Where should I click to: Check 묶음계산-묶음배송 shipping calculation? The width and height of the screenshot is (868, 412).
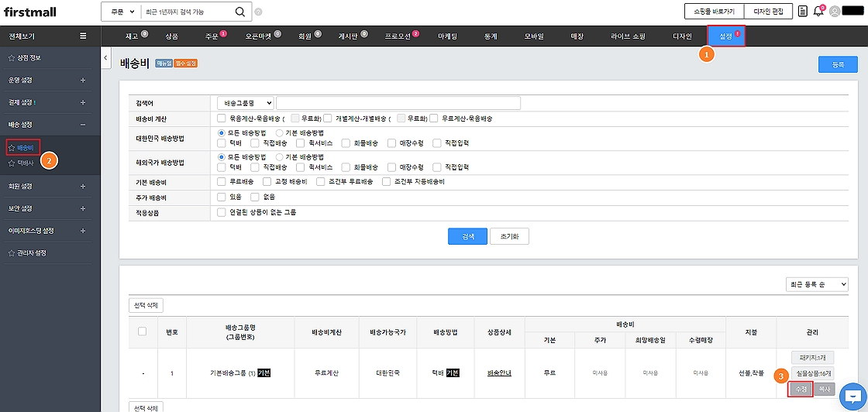pyautogui.click(x=222, y=118)
